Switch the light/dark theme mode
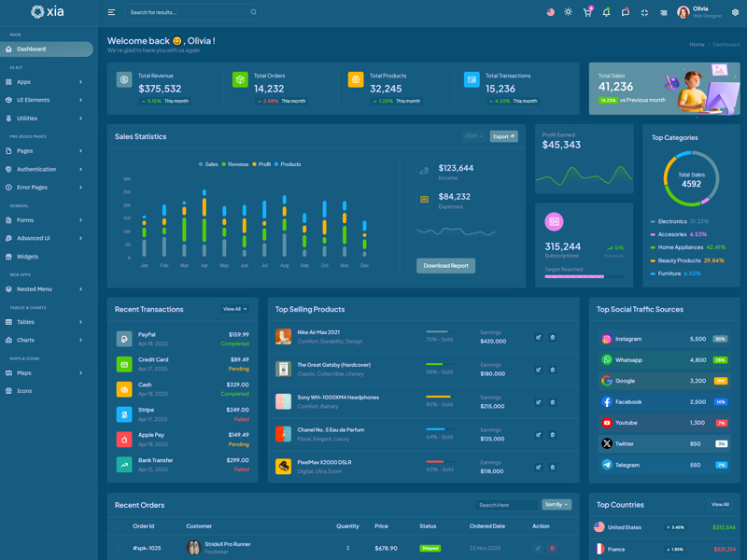Screen dimensions: 747x560 point(568,12)
